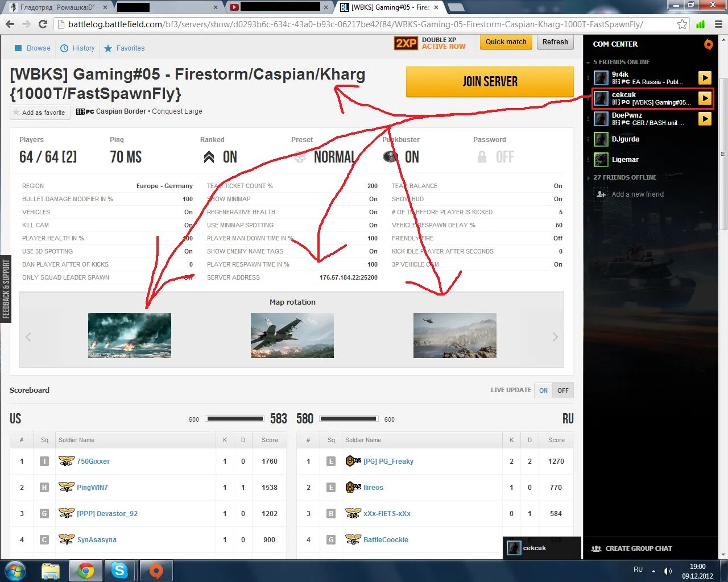
Task: Click the server address 176.57.184.22:25200
Action: (x=349, y=277)
